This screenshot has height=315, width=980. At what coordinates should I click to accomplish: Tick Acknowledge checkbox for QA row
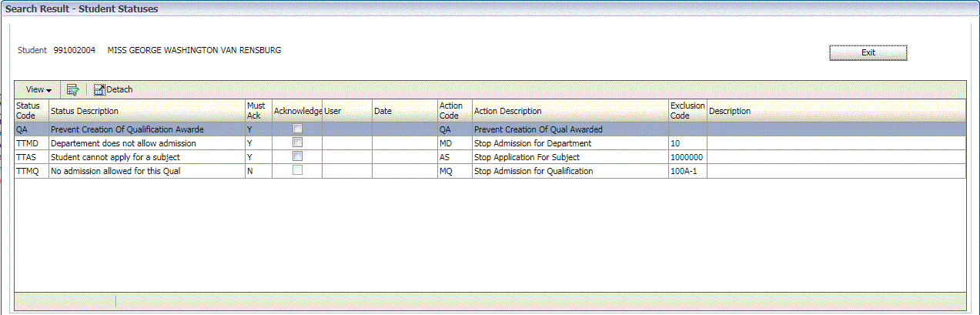pos(297,129)
